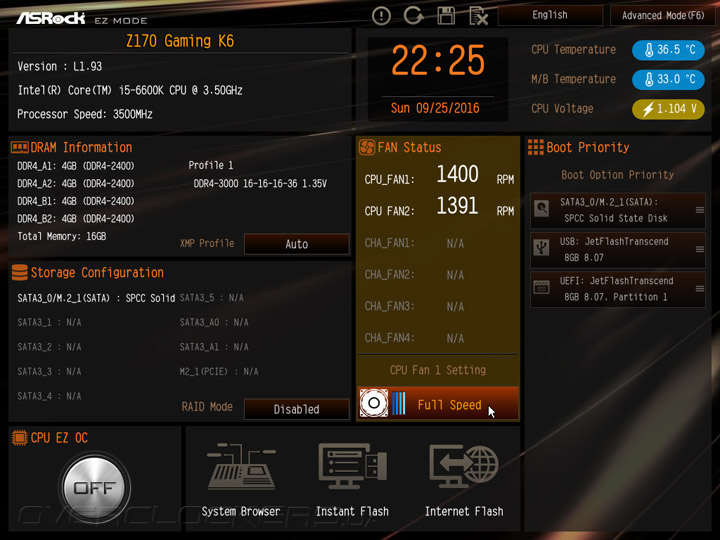720x540 pixels.
Task: Click the ASRock logo
Action: tap(51, 18)
